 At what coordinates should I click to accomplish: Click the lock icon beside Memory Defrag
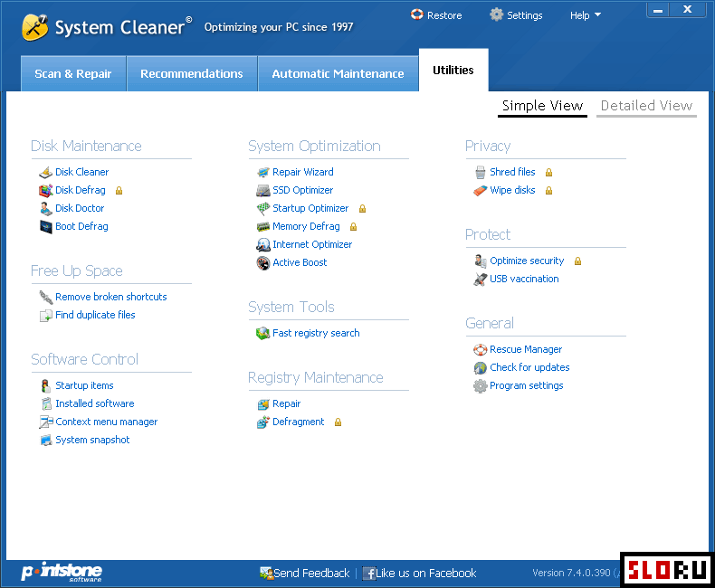click(353, 226)
